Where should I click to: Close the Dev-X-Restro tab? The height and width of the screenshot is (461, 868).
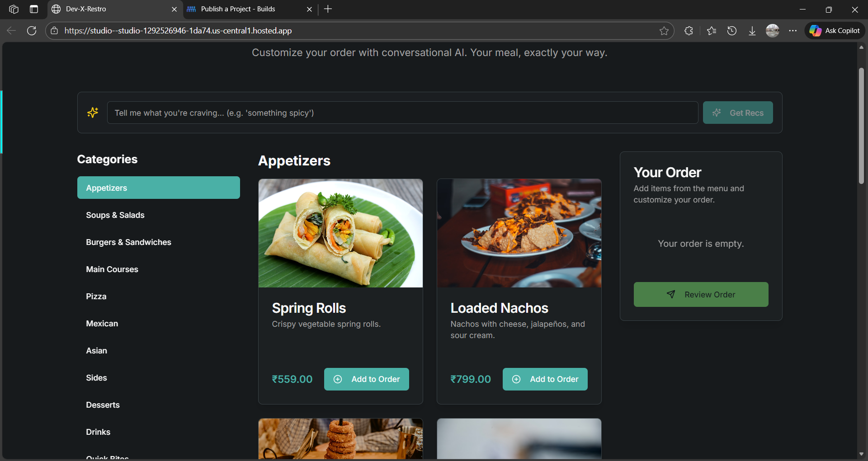[174, 9]
